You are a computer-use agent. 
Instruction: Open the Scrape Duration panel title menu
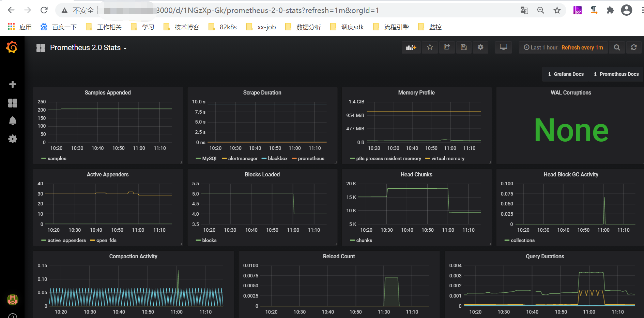tap(262, 92)
